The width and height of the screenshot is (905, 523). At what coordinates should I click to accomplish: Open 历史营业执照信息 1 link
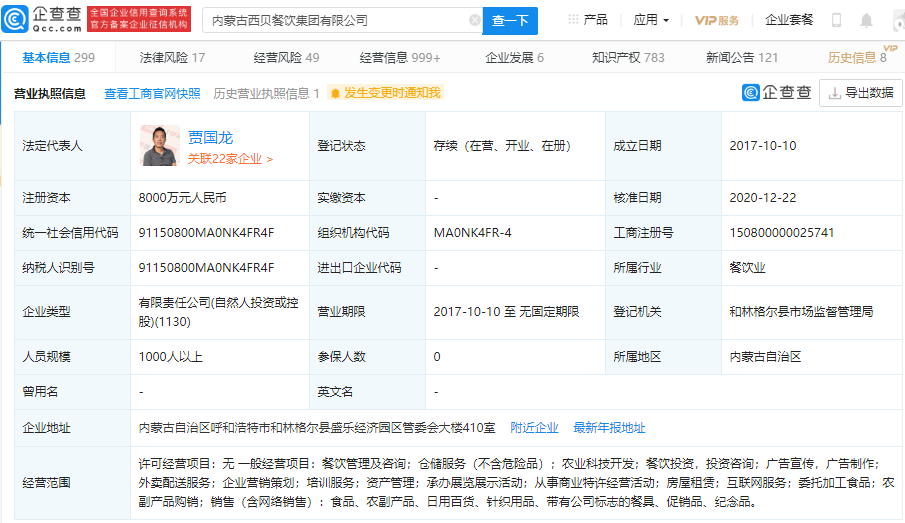tap(266, 94)
